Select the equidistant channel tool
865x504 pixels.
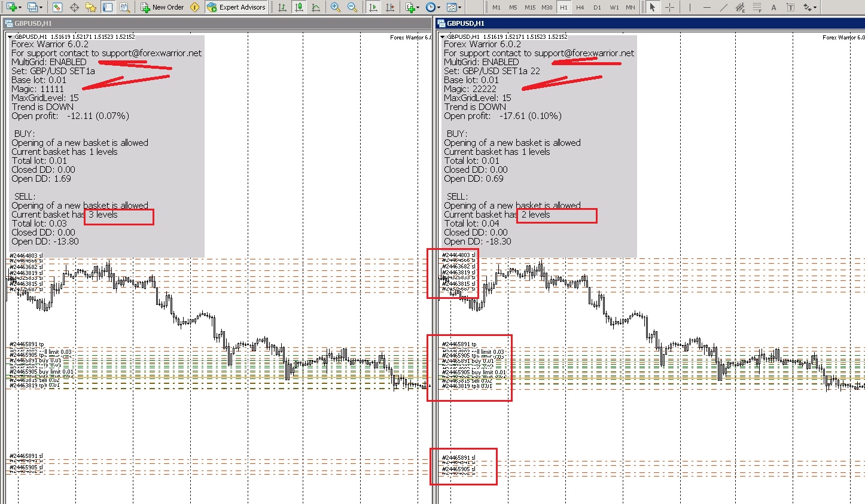point(740,7)
